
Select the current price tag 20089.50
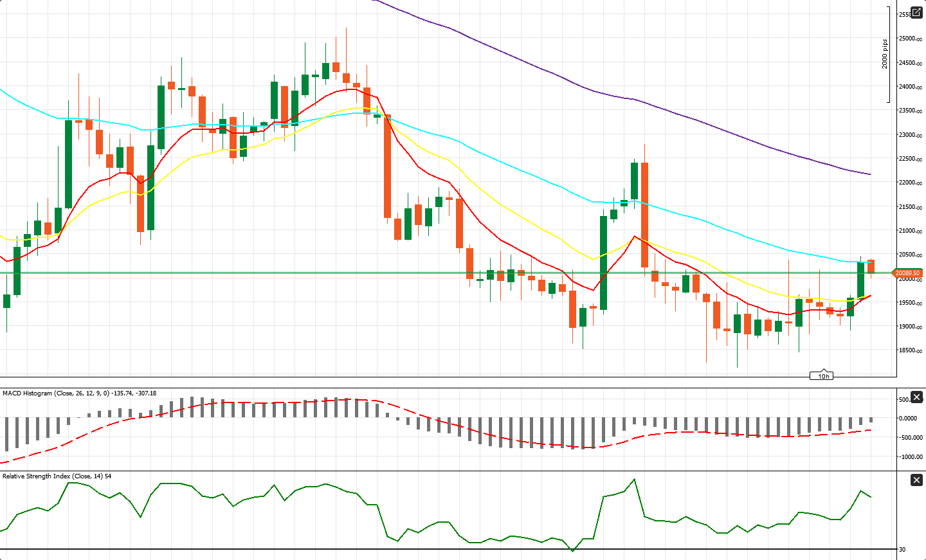(x=907, y=273)
